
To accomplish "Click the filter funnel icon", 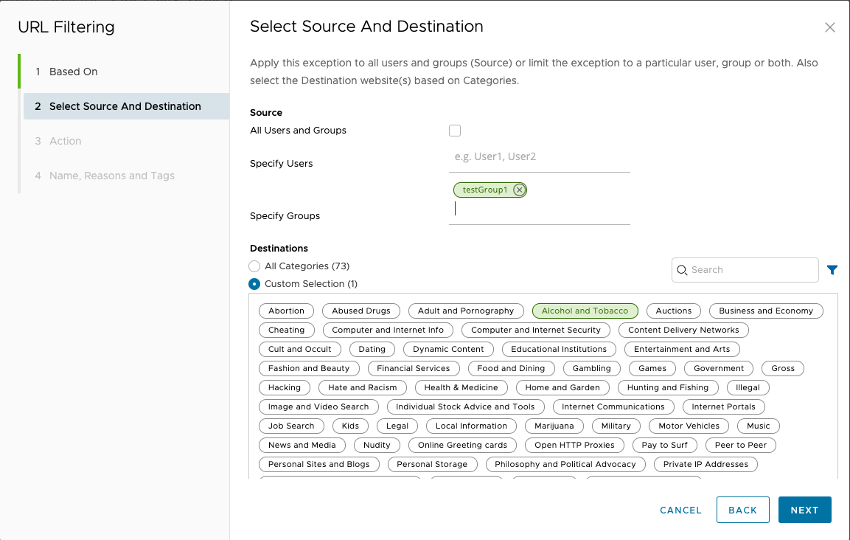I will click(x=832, y=270).
